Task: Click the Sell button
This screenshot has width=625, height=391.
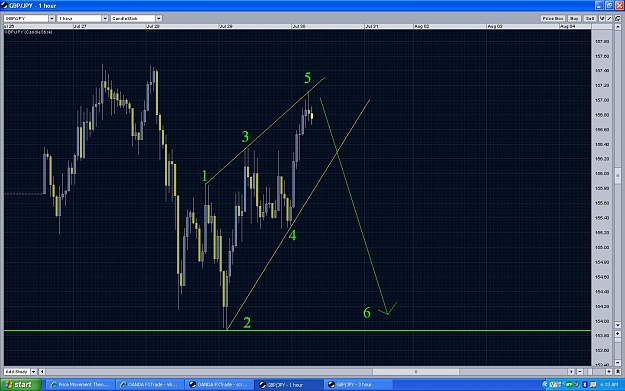Action: 590,18
